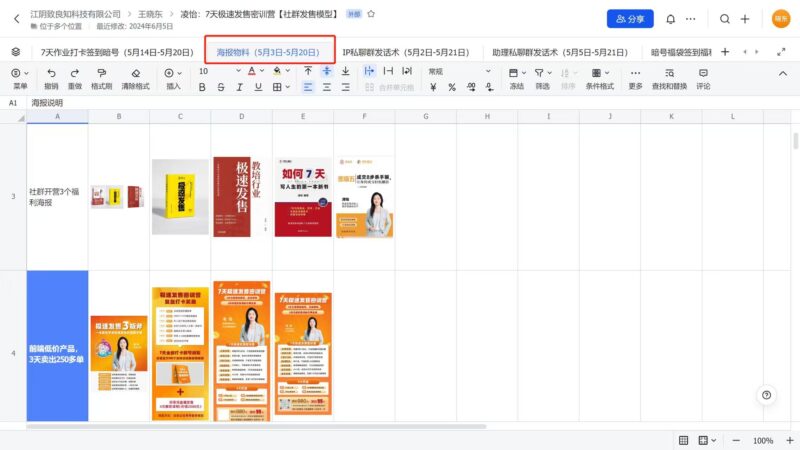Toggle bold text formatting
This screenshot has width=800, height=450.
tap(203, 87)
